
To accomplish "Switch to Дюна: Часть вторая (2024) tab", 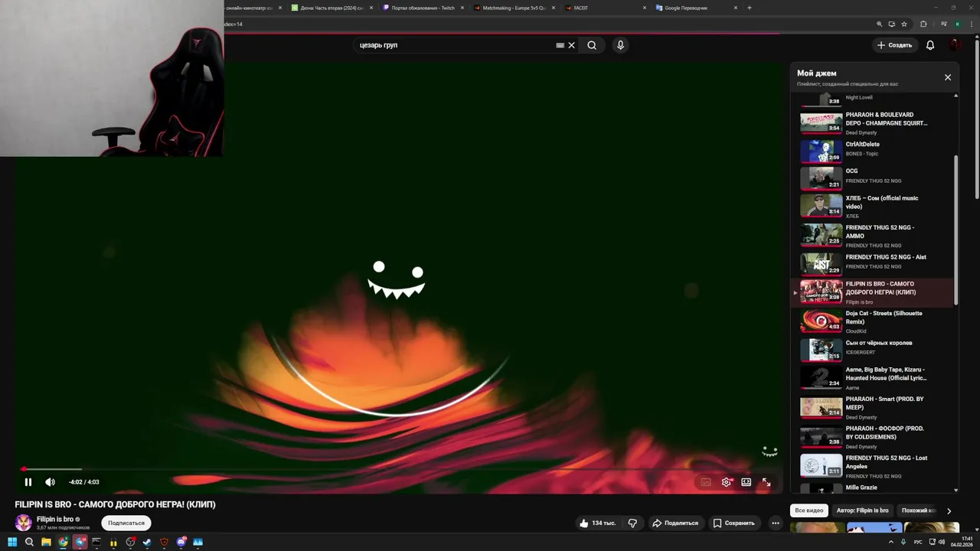I will pyautogui.click(x=332, y=8).
